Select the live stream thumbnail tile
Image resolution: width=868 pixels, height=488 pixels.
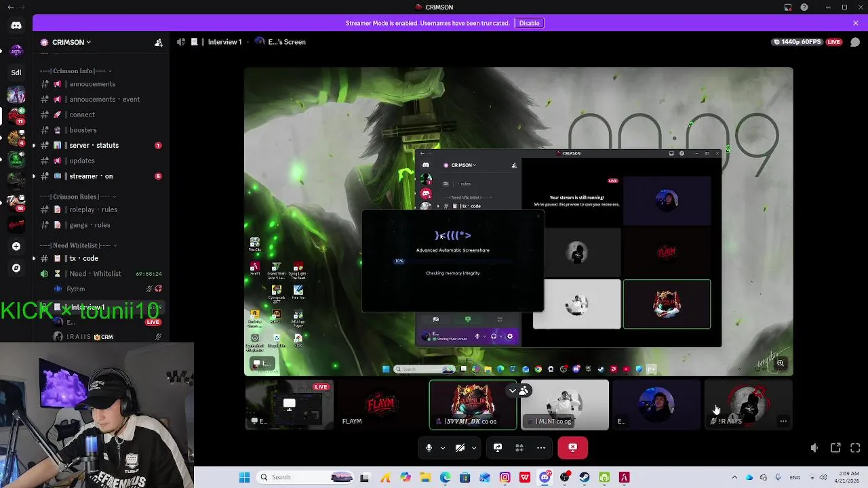coord(290,405)
